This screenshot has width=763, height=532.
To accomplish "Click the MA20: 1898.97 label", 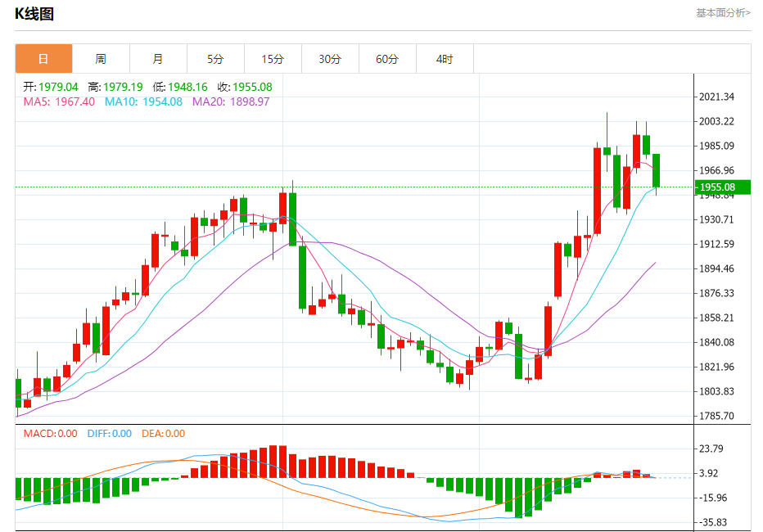I will (x=231, y=101).
